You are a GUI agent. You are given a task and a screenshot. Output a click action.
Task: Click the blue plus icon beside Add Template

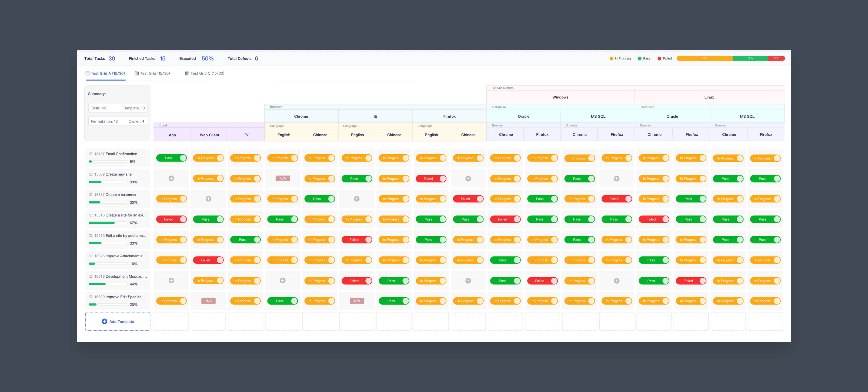(x=104, y=321)
